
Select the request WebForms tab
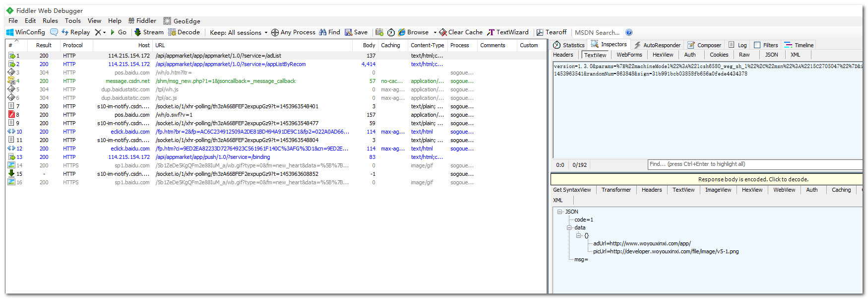pyautogui.click(x=629, y=55)
